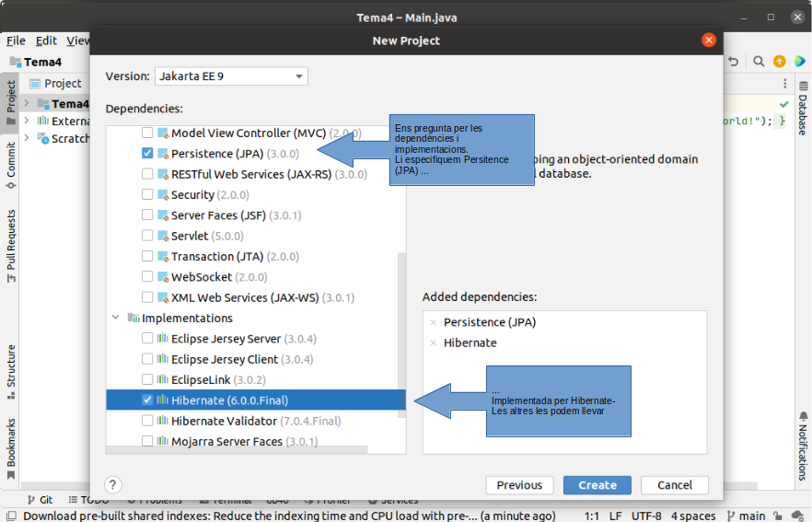The height and width of the screenshot is (522, 812).
Task: Open the Version Jakarta EE 9 dropdown
Action: pos(231,76)
